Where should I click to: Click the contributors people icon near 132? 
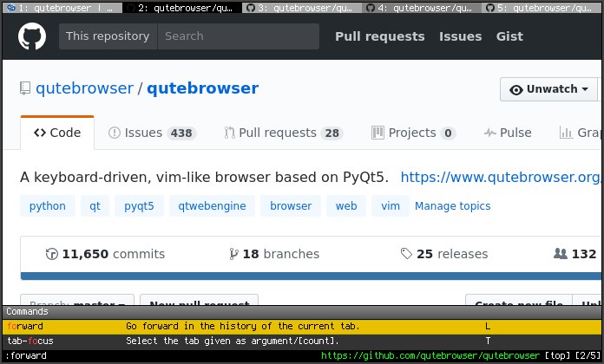[x=561, y=254]
